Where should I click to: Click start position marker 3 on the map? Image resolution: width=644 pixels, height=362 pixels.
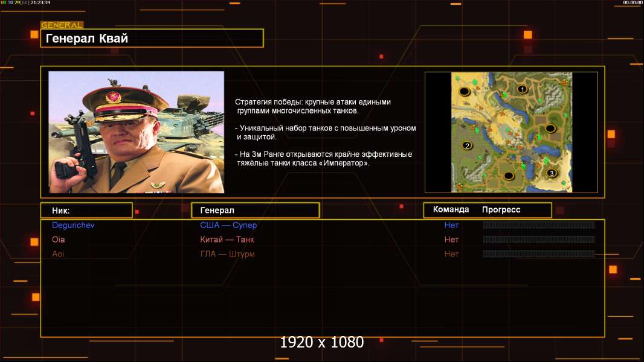click(552, 173)
